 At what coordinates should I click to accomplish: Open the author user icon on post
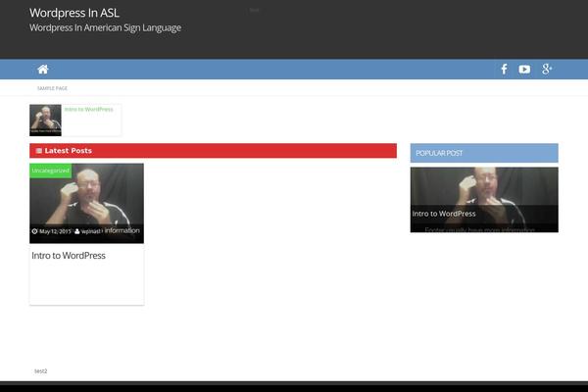click(77, 231)
